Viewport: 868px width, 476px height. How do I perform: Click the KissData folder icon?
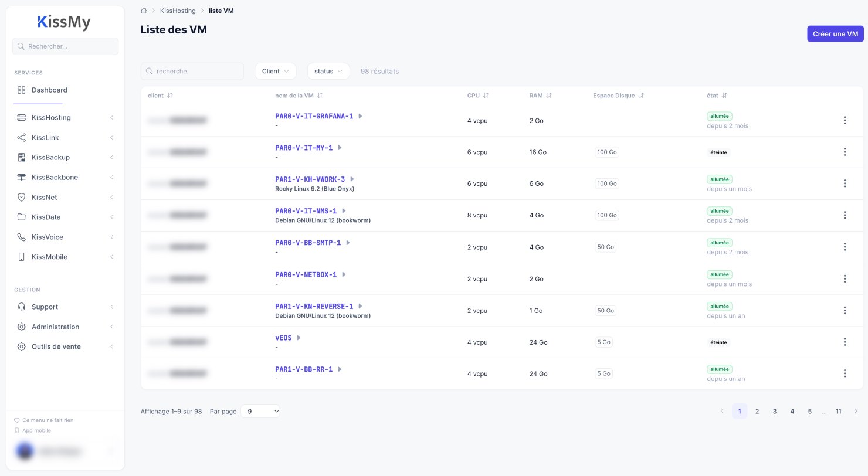(22, 217)
